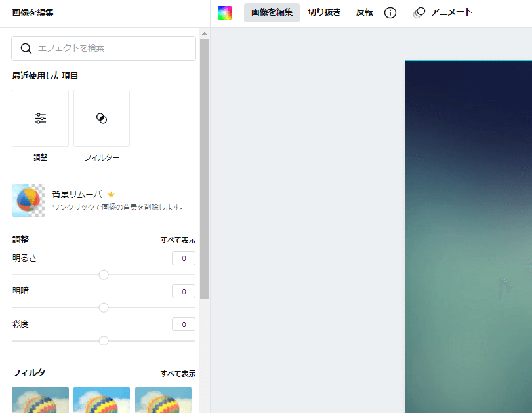Click the crown icon next to 背景リムーバ
Image resolution: width=532 pixels, height=413 pixels.
point(111,194)
